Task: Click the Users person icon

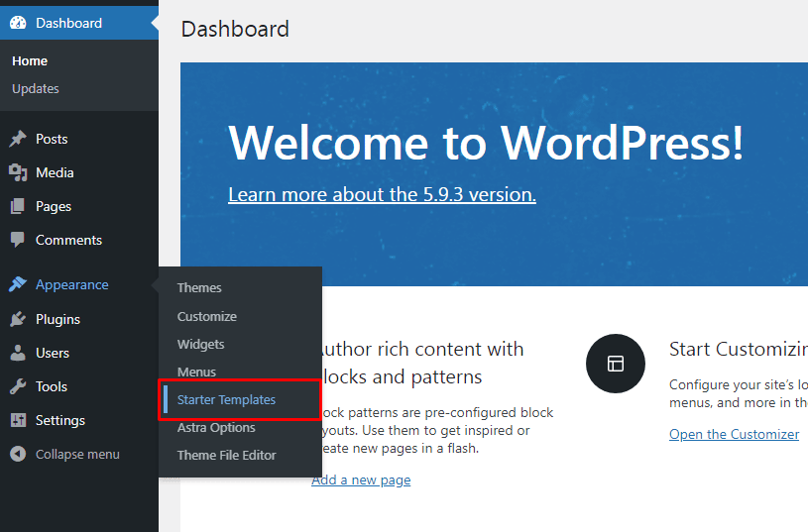Action: pyautogui.click(x=18, y=353)
